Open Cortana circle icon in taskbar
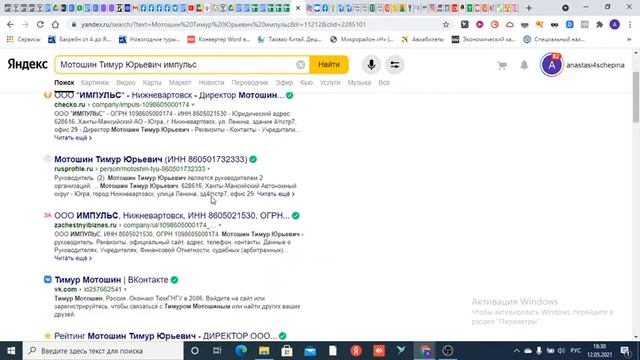The height and width of the screenshot is (360, 640). pyautogui.click(x=195, y=351)
